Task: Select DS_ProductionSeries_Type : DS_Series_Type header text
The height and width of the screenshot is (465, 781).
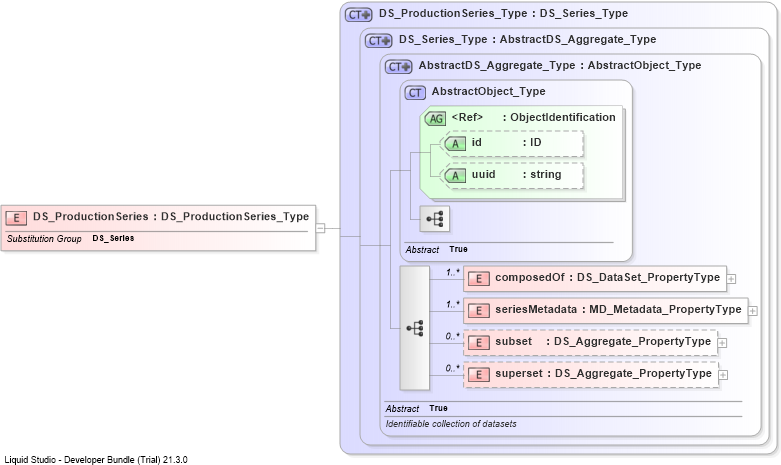Action: [x=503, y=13]
